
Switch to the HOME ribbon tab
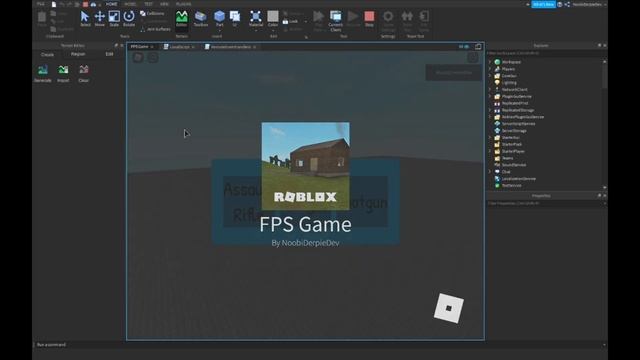(x=111, y=4)
